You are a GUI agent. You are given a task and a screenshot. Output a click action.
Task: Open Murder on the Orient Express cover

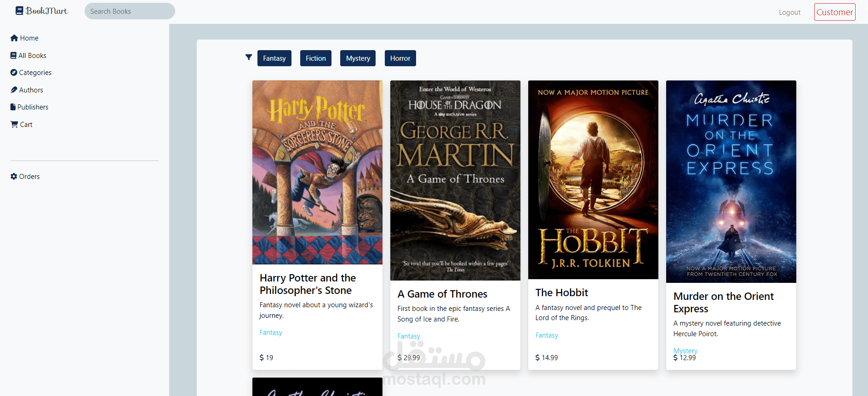coord(731,182)
